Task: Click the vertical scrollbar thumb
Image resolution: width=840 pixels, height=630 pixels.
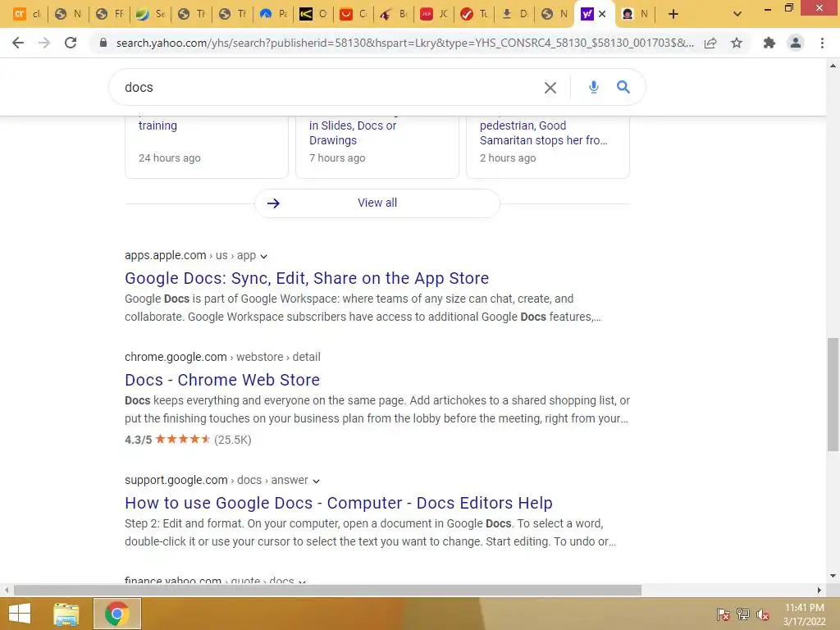Action: (833, 395)
